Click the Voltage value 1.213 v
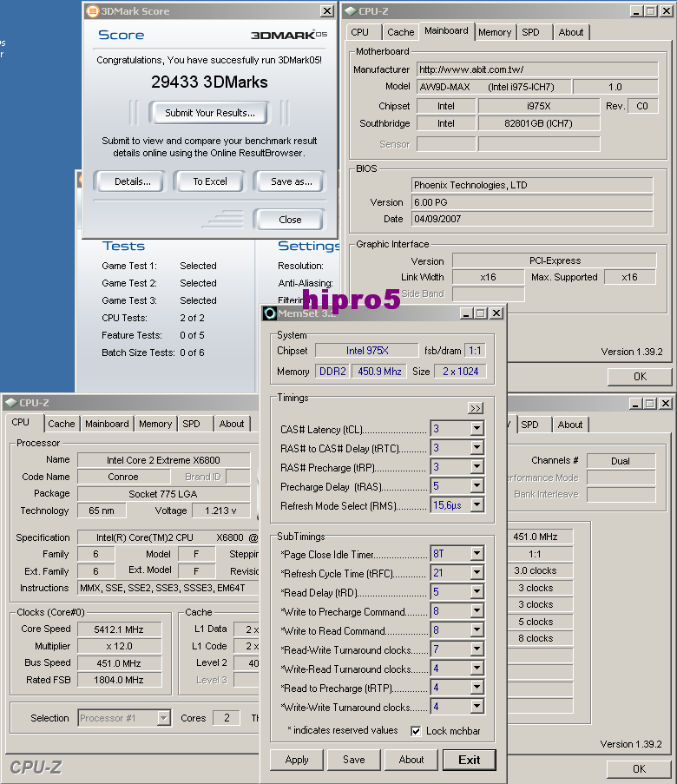The width and height of the screenshot is (677, 784). 220,511
